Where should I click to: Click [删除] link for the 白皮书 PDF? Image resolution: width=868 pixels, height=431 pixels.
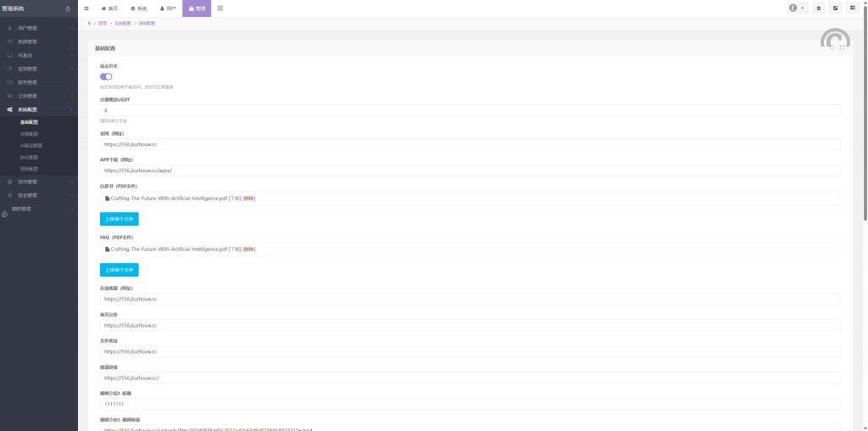point(249,199)
